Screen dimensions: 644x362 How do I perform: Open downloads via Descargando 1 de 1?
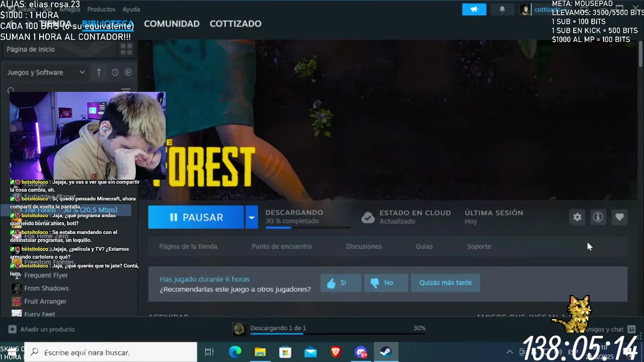(x=278, y=328)
